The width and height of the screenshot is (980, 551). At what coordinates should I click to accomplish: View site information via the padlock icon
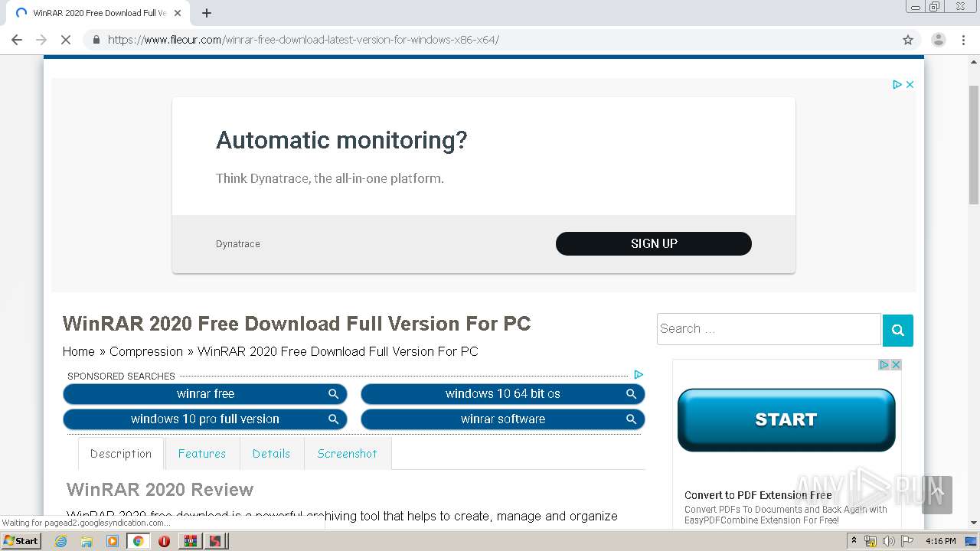[96, 40]
